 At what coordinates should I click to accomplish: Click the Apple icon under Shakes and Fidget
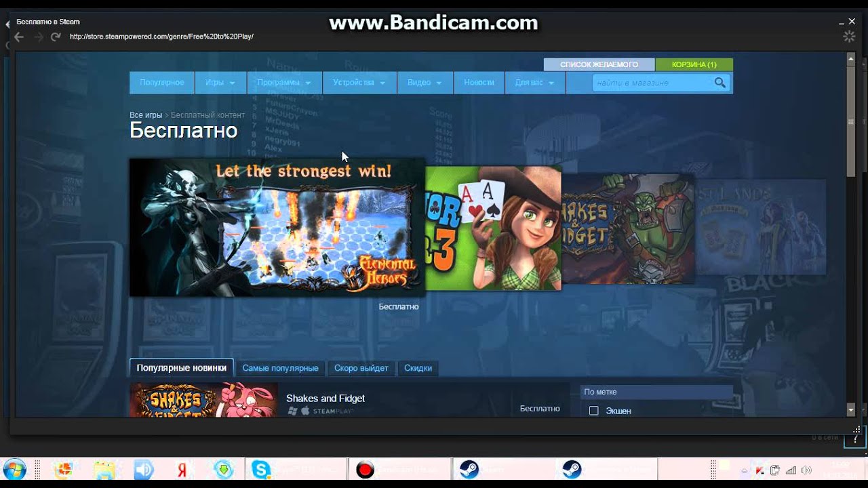(305, 411)
